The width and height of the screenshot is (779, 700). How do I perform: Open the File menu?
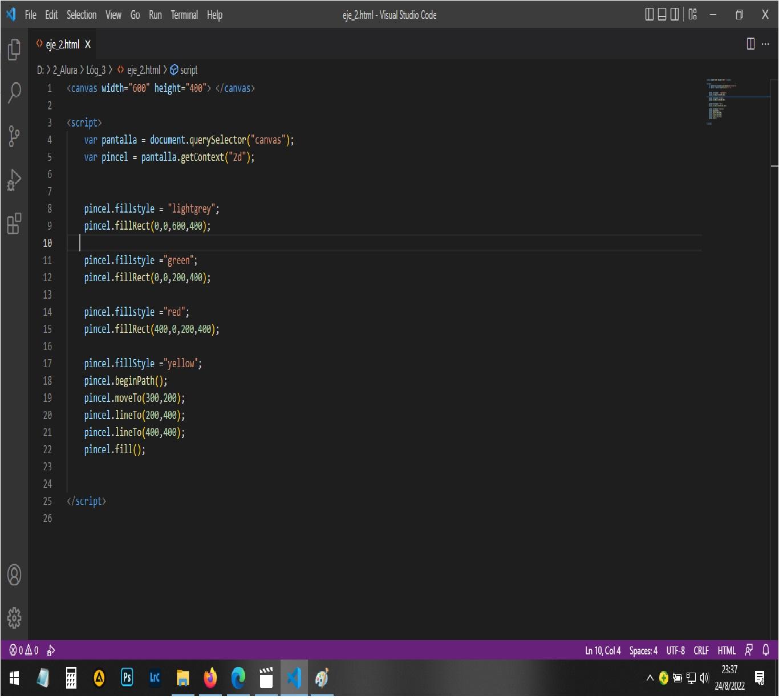click(x=31, y=15)
